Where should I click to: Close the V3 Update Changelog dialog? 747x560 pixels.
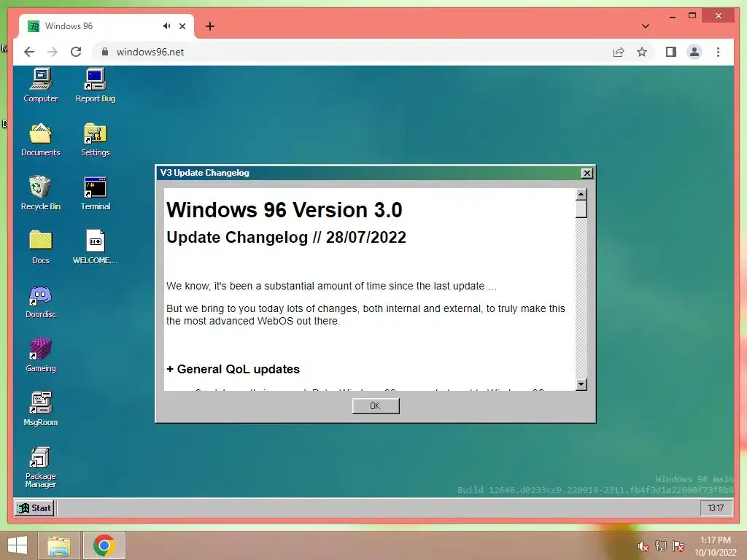point(587,174)
